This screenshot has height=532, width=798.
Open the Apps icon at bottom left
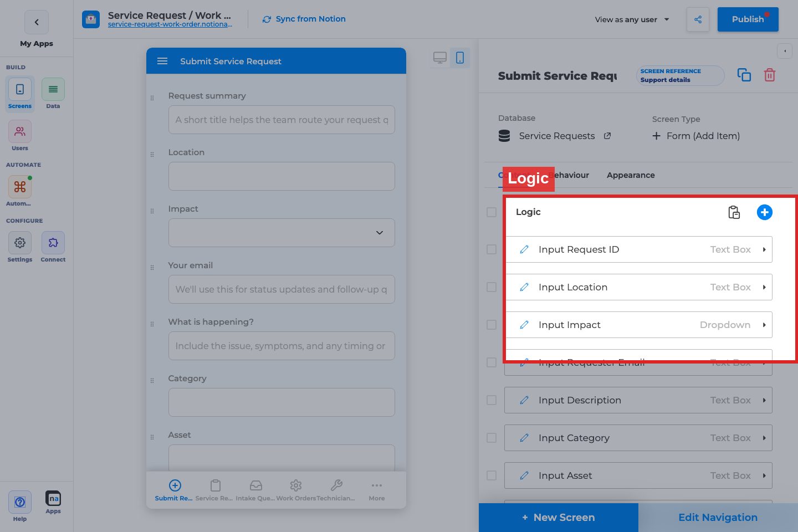coord(53,502)
